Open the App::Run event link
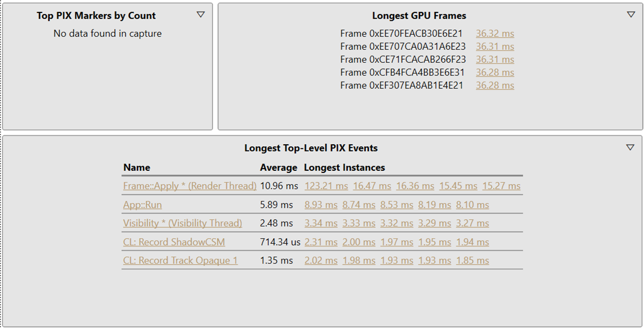Image resolution: width=644 pixels, height=328 pixels. click(143, 205)
